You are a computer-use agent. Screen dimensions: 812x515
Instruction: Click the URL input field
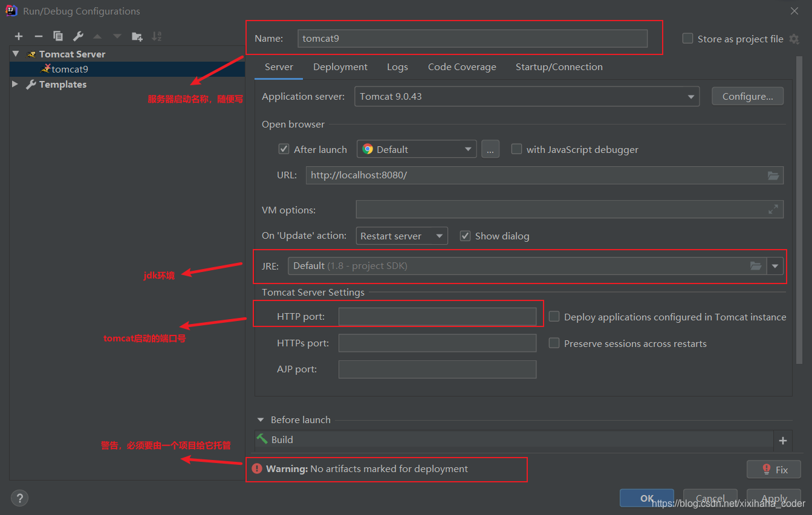(x=545, y=175)
